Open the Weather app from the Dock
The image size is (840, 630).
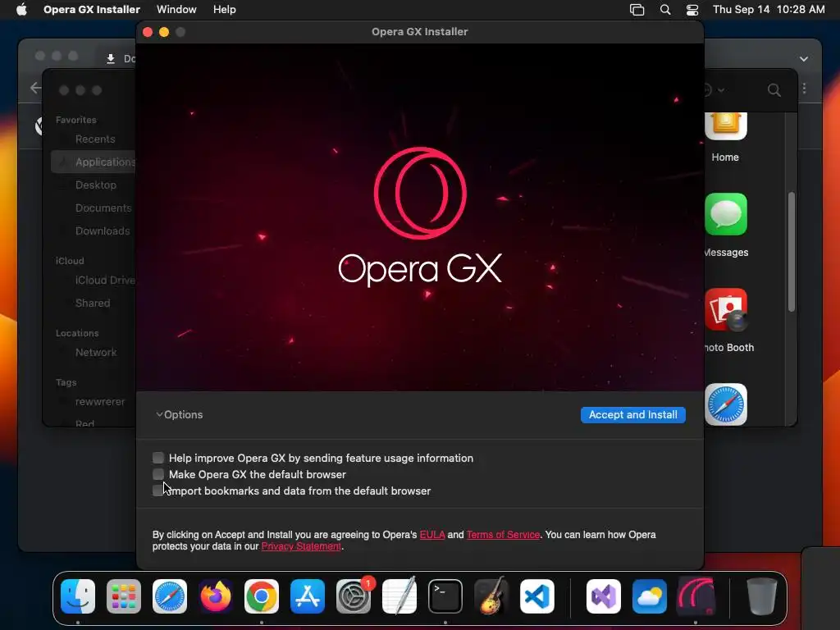coord(650,596)
